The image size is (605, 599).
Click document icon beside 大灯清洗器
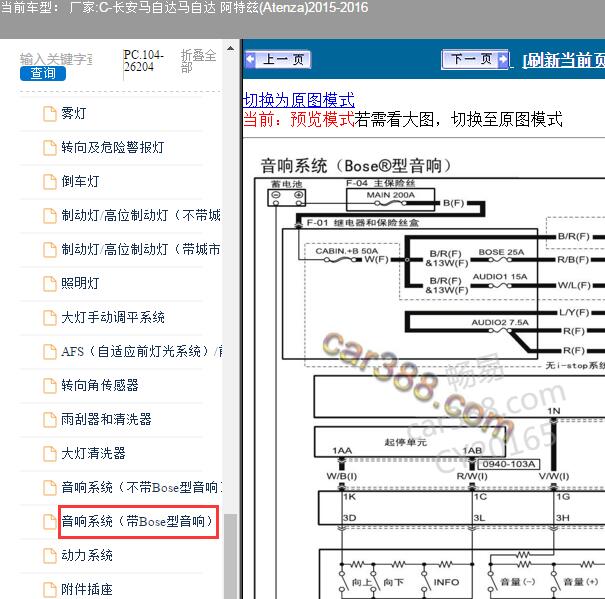(49, 453)
